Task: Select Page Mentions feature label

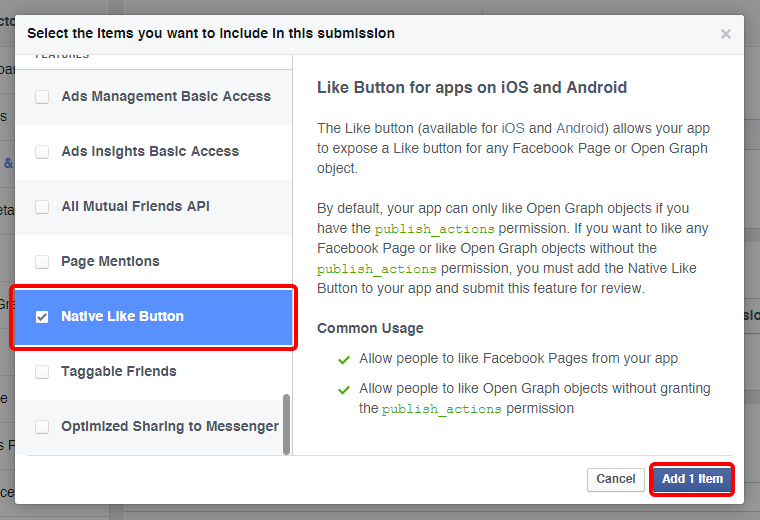Action: coord(110,262)
